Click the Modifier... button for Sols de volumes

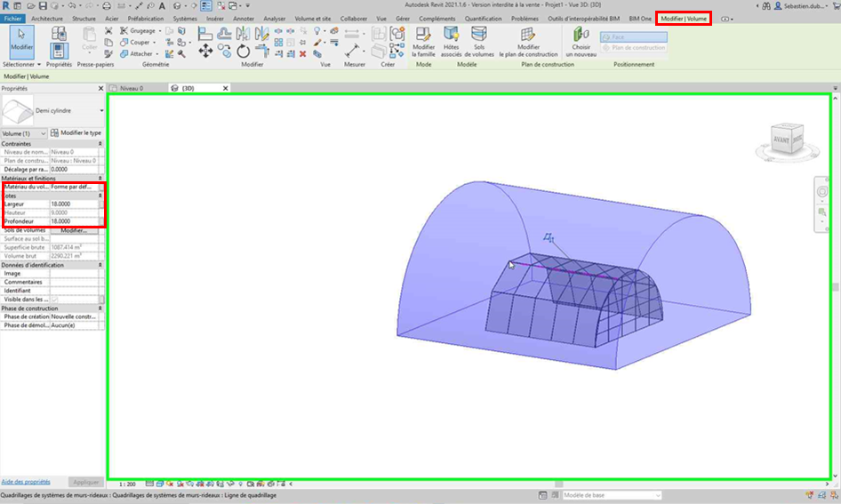point(74,230)
